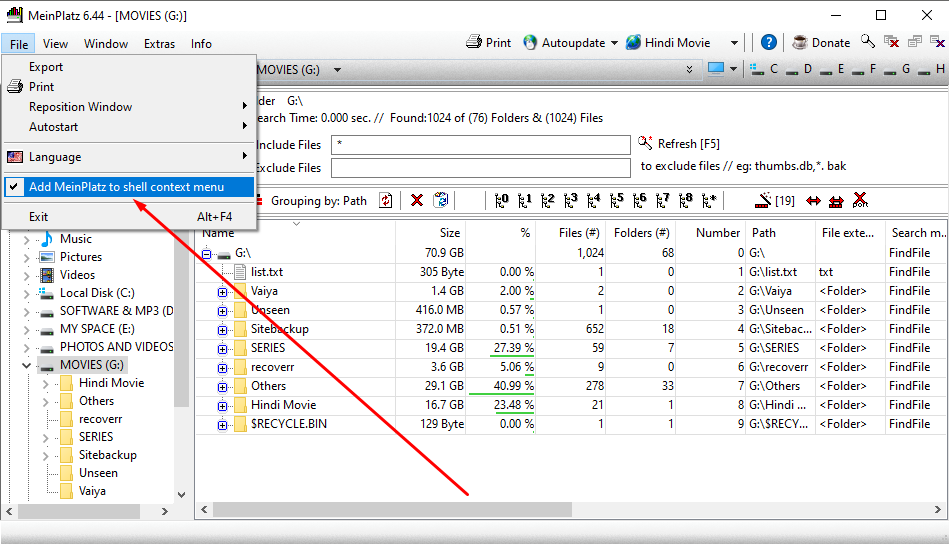This screenshot has width=949, height=544.
Task: Open the Window menu
Action: (x=106, y=44)
